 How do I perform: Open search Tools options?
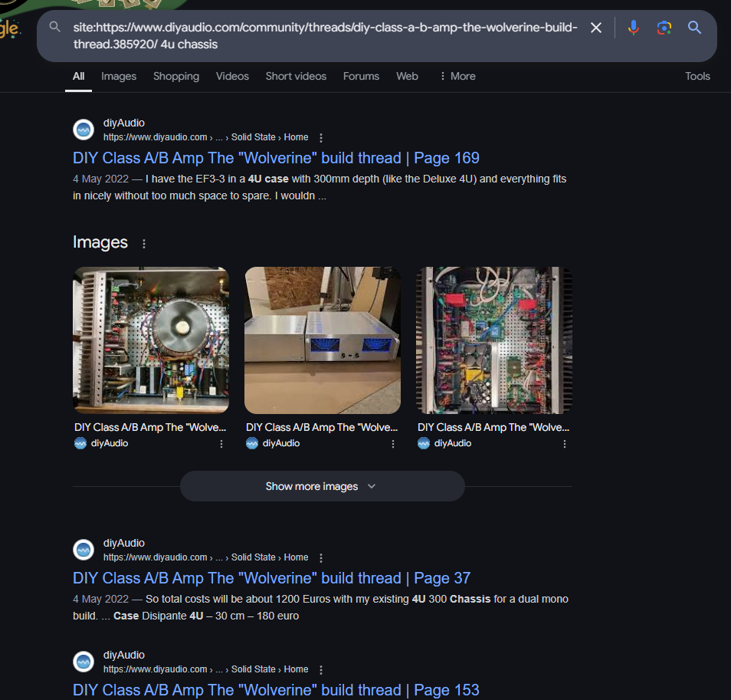[697, 76]
